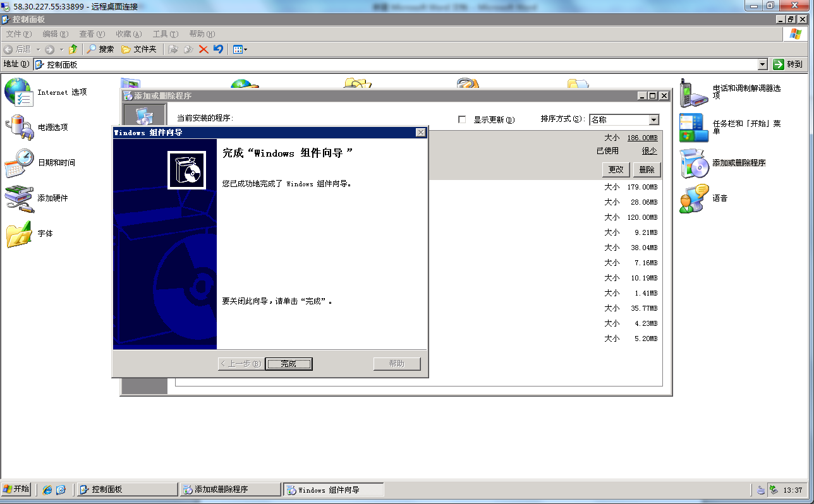The image size is (814, 504).
Task: Open the 日期和时间 date and time icon
Action: (x=18, y=163)
